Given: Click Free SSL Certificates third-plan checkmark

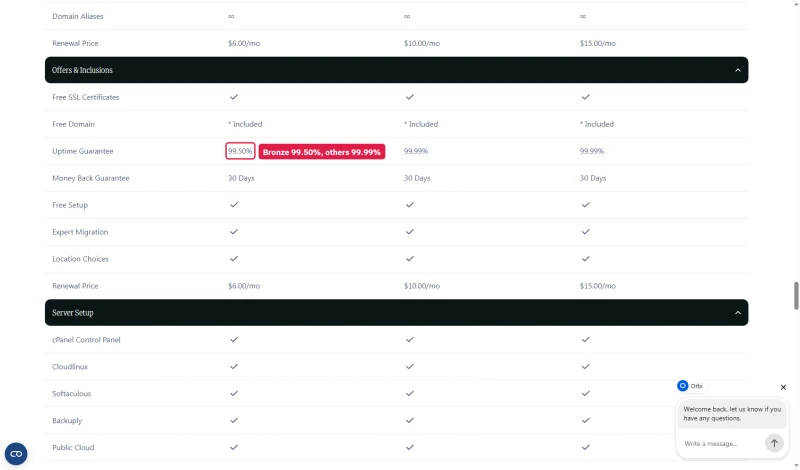Looking at the screenshot, I should 585,97.
